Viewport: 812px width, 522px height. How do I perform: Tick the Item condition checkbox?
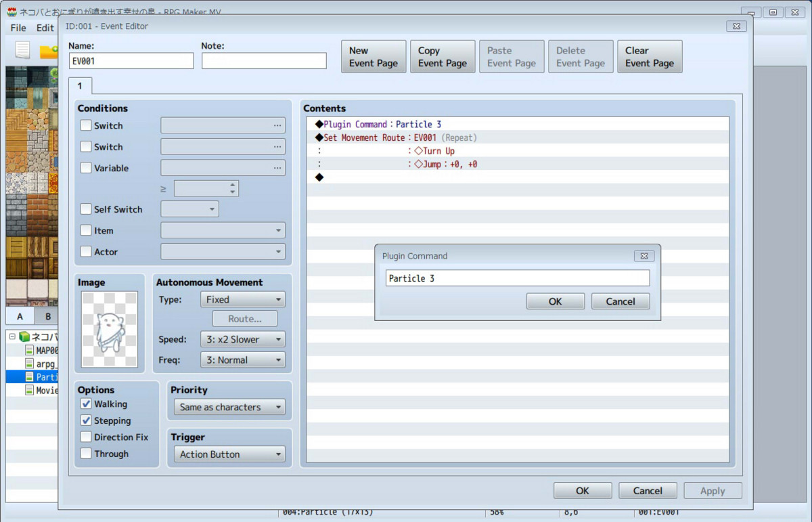click(86, 230)
